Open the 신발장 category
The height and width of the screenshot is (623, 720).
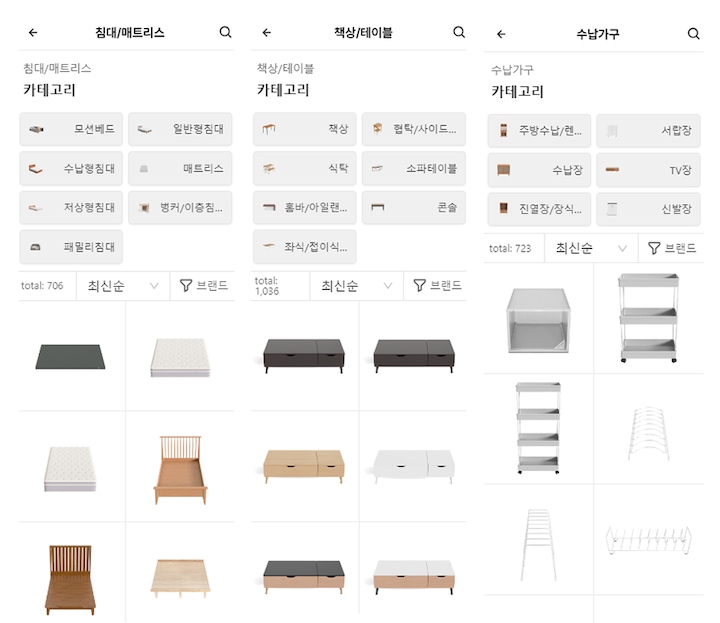tap(649, 209)
